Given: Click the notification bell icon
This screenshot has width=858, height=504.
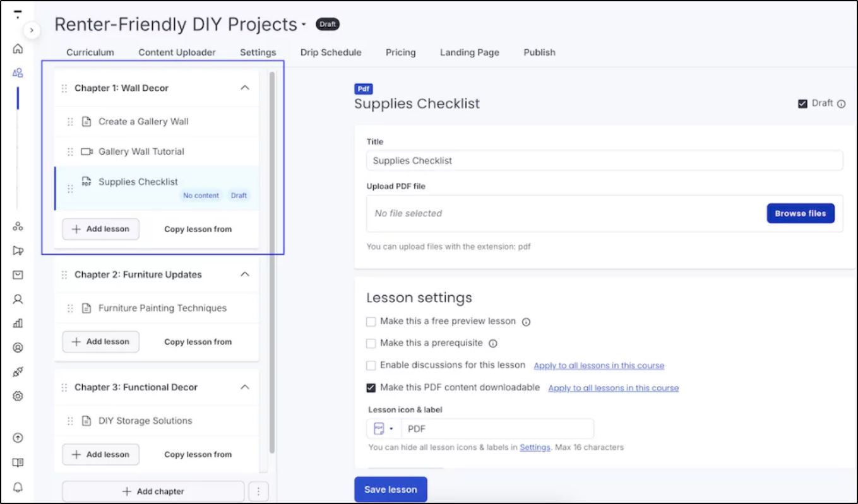Looking at the screenshot, I should 18,487.
